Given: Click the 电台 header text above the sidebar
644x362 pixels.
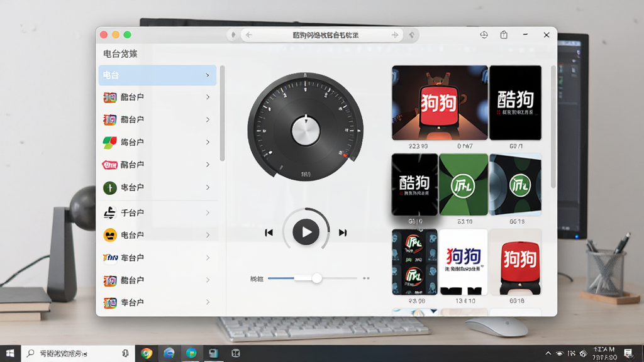Looking at the screenshot, I should coord(120,54).
